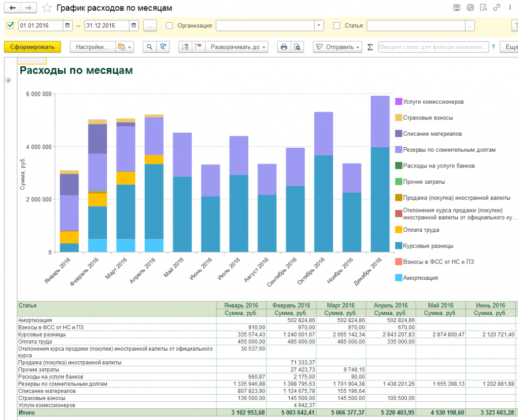
Task: Click the back navigation arrow
Action: (13, 8)
